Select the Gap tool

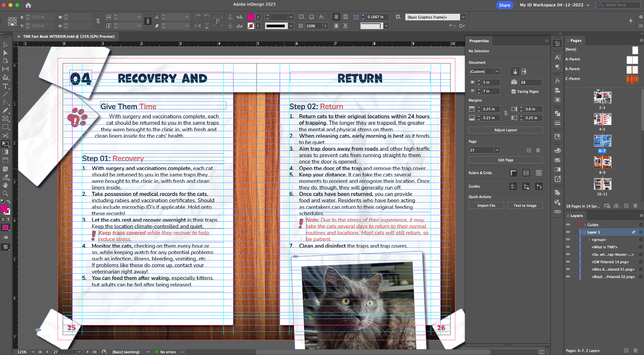tap(5, 69)
